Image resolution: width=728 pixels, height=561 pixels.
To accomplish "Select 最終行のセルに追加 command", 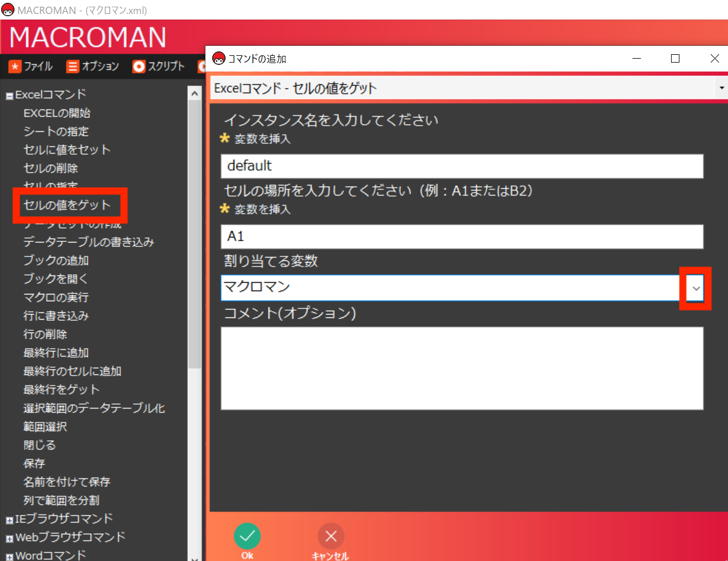I will tap(73, 371).
